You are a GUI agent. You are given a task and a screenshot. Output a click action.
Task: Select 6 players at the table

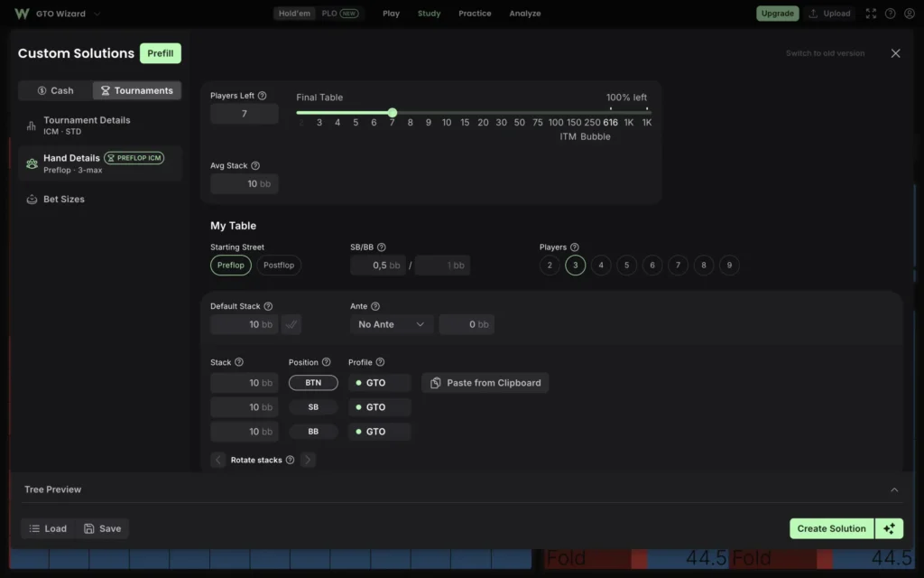pos(652,266)
